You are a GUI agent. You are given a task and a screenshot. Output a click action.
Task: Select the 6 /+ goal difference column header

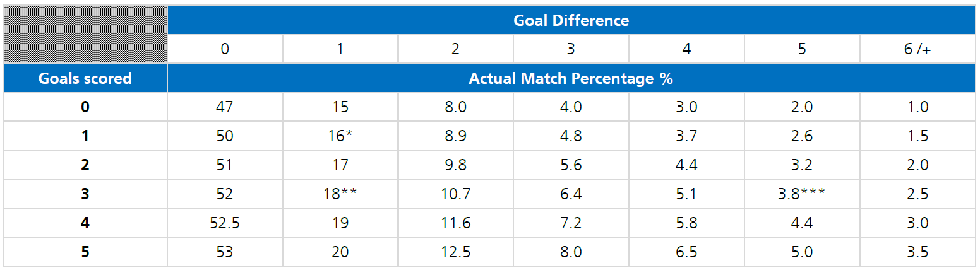tap(917, 49)
